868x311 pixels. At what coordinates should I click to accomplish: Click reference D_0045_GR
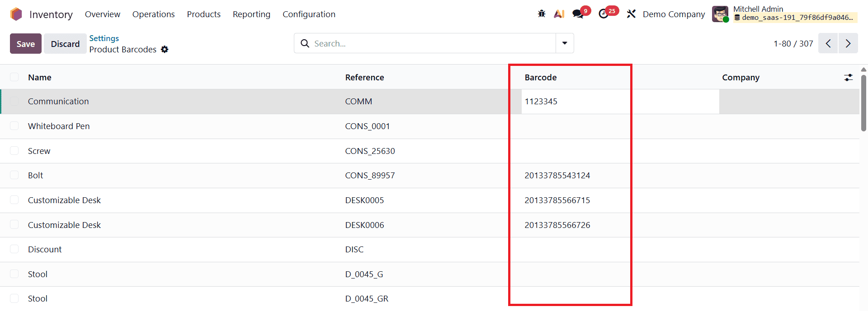(367, 298)
